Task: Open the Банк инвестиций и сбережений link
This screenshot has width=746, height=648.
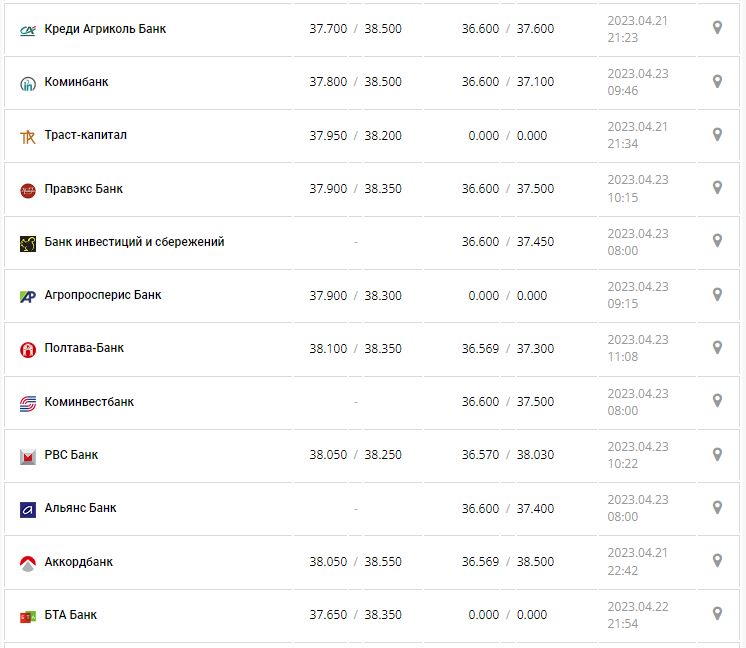Action: click(x=134, y=242)
